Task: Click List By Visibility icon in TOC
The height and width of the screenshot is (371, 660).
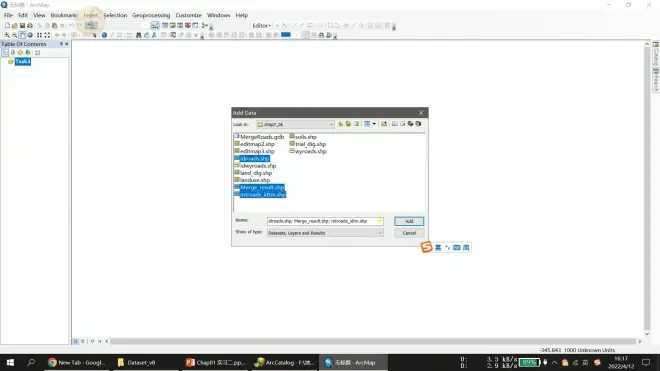Action: pos(20,53)
